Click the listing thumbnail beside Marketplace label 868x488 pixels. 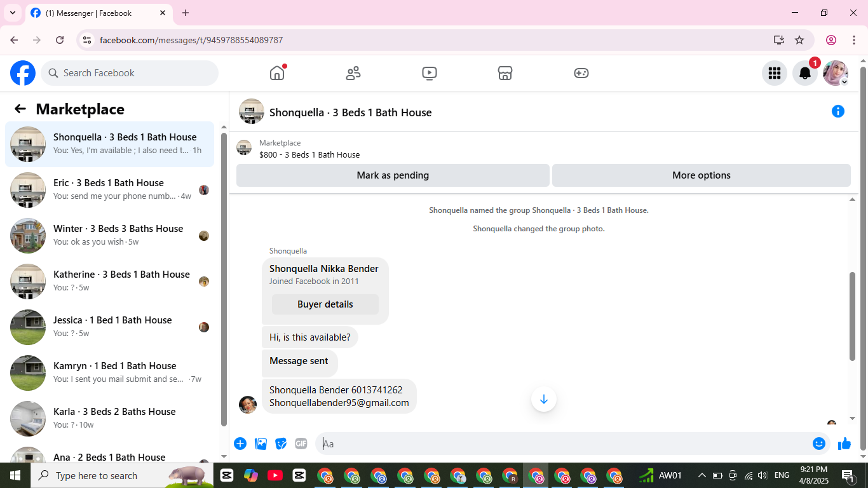244,148
